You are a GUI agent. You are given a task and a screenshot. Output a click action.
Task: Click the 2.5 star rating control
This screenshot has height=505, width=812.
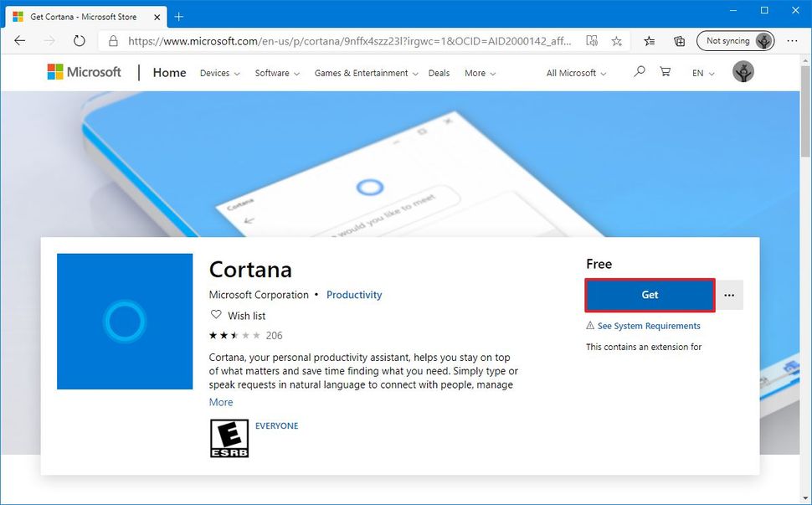pos(233,334)
